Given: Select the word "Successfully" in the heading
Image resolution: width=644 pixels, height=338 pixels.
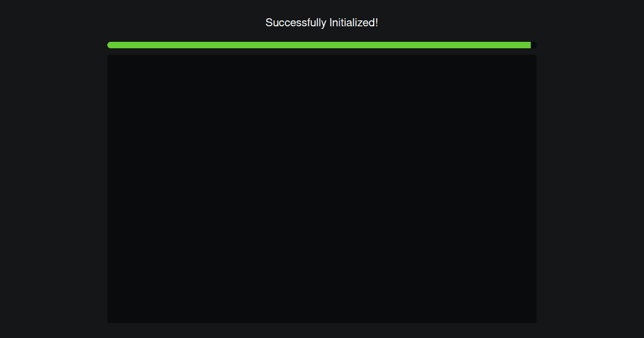Looking at the screenshot, I should coord(296,23).
